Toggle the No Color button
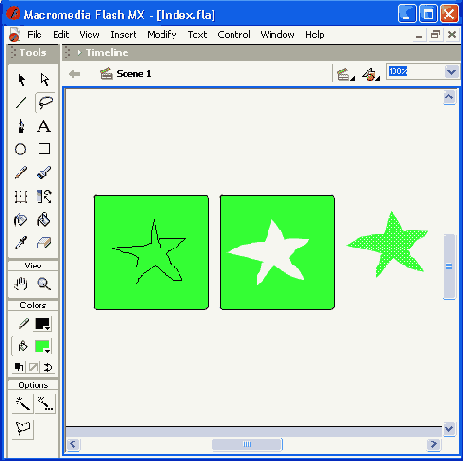The width and height of the screenshot is (463, 461). [x=33, y=367]
